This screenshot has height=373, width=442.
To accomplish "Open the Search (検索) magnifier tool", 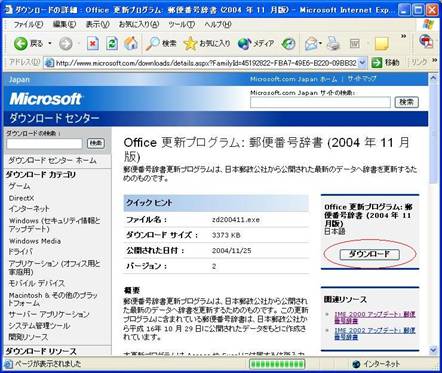I will [x=162, y=43].
